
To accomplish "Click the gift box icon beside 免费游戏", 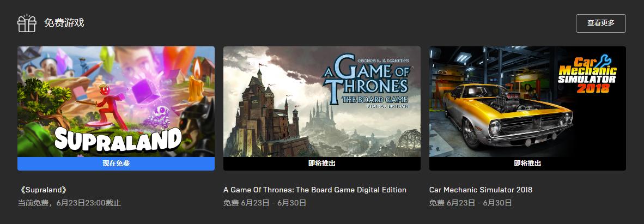I will pyautogui.click(x=27, y=23).
